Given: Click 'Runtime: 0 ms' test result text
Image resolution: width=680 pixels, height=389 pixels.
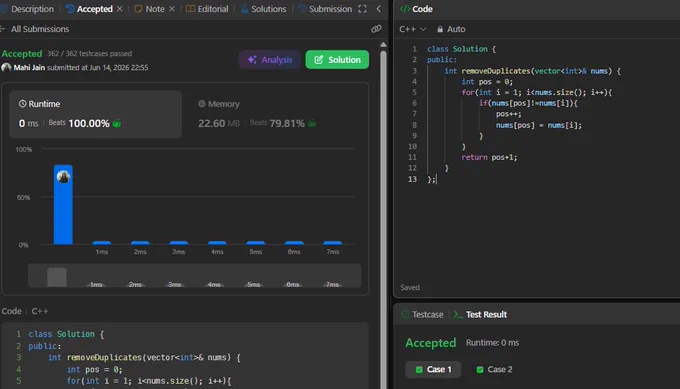Looking at the screenshot, I should coord(493,343).
